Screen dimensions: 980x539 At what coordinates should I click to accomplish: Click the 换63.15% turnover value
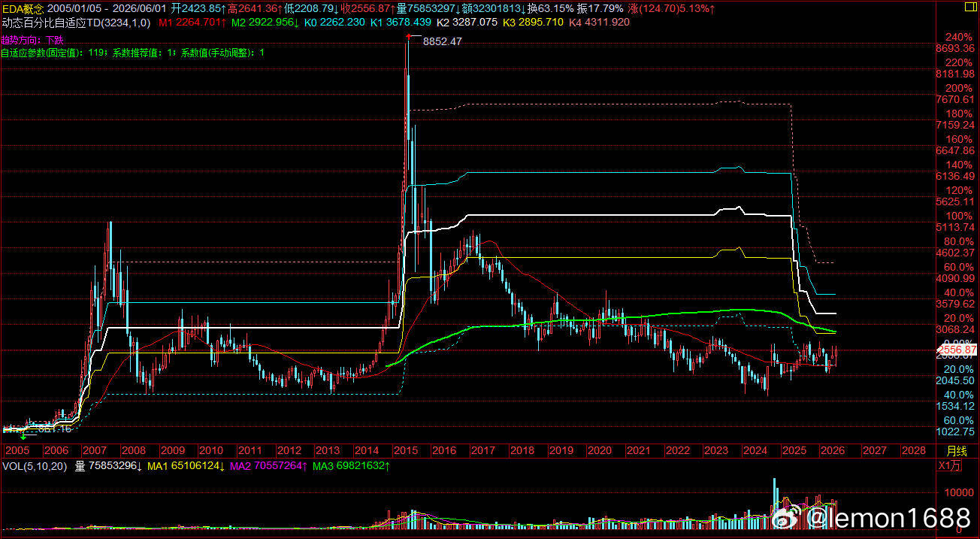pyautogui.click(x=551, y=8)
